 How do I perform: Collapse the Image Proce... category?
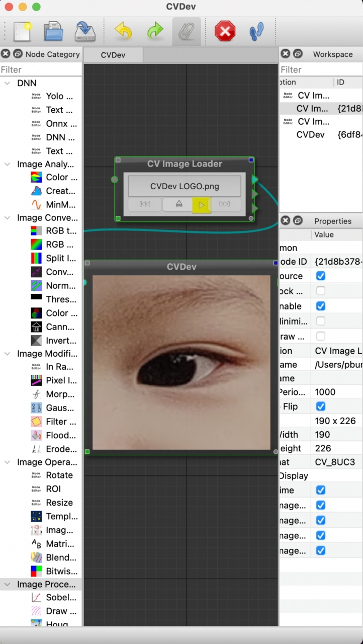[x=8, y=584]
